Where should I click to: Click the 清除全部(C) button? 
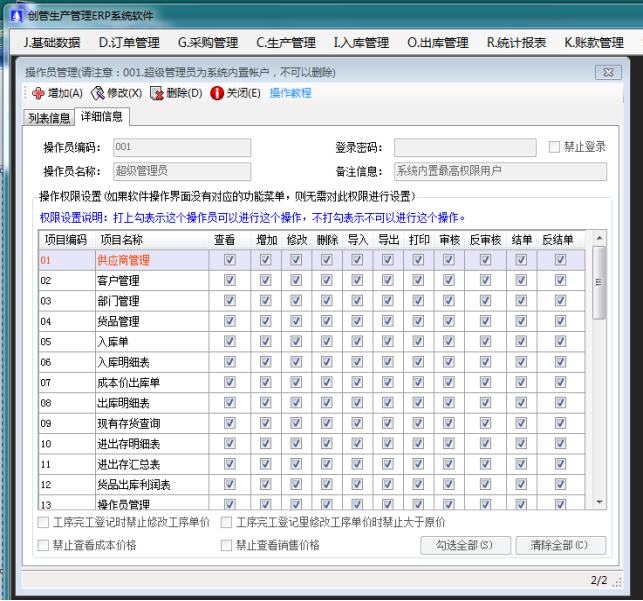[x=561, y=545]
